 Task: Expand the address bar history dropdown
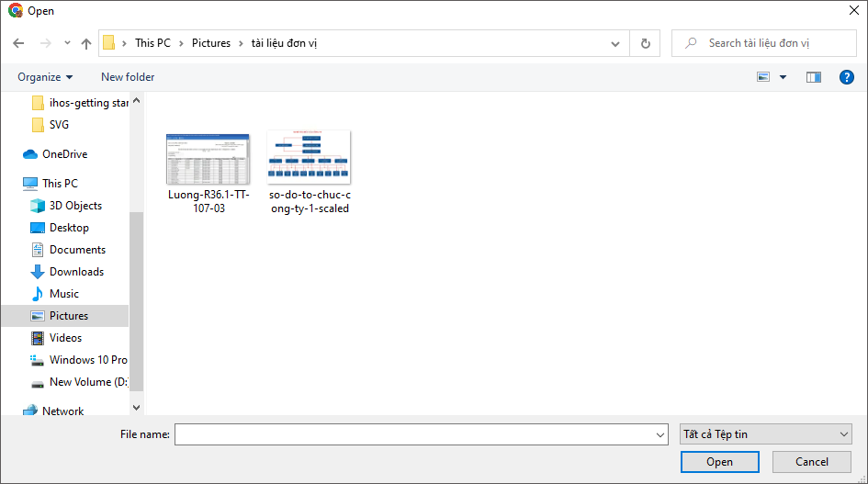615,43
